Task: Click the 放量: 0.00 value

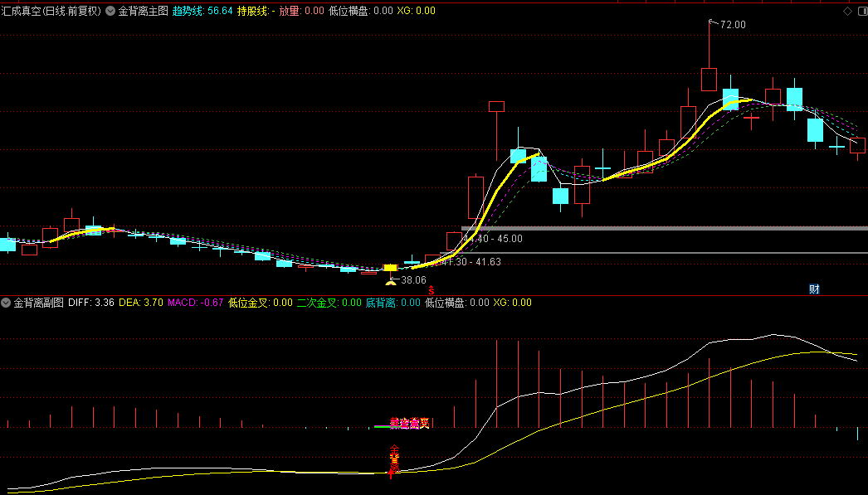Action: point(302,11)
